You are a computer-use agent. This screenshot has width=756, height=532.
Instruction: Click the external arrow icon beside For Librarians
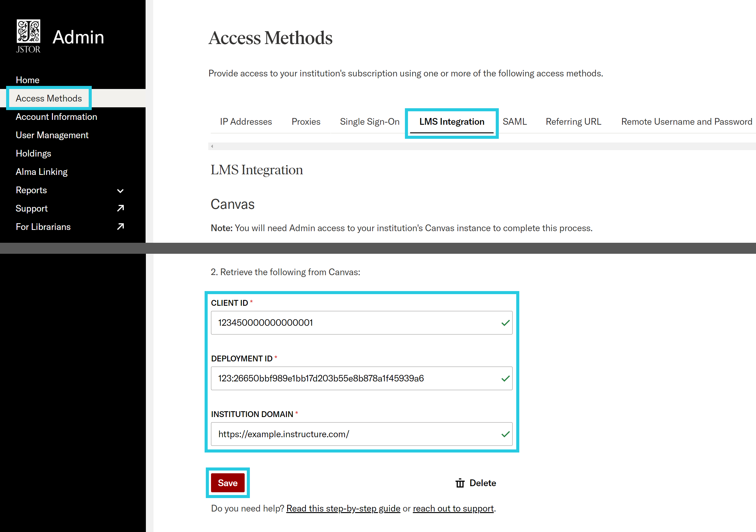coord(120,227)
